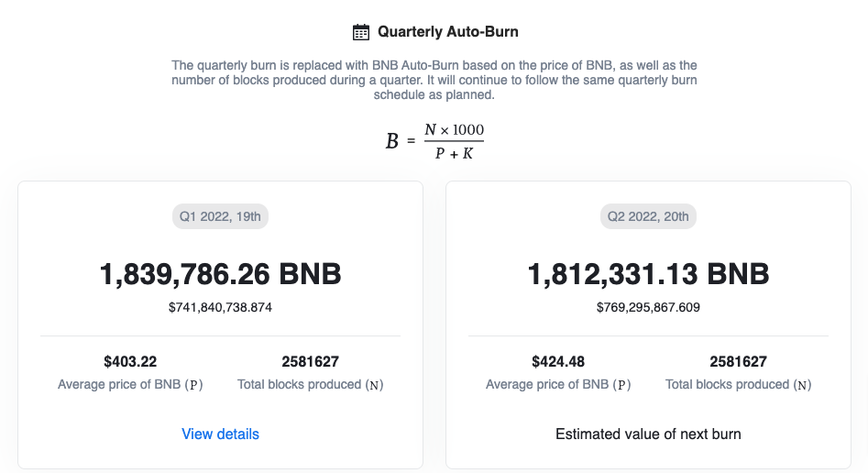This screenshot has height=473, width=868.
Task: Select the Q1 2022, 19th badge
Action: 220,216
